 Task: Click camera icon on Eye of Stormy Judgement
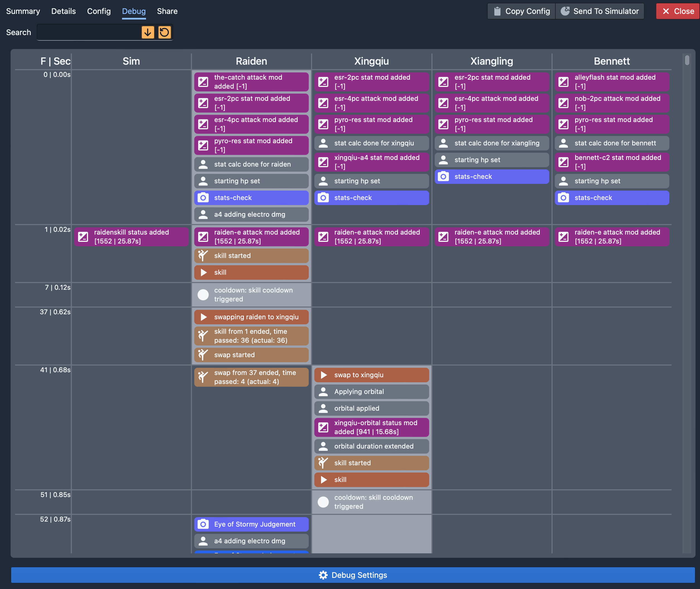tap(203, 524)
